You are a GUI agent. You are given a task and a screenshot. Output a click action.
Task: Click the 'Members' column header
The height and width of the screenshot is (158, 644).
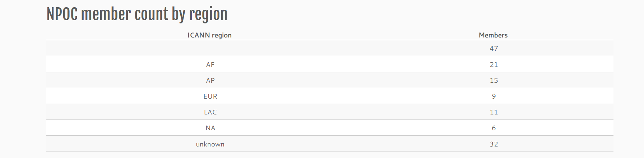point(493,35)
